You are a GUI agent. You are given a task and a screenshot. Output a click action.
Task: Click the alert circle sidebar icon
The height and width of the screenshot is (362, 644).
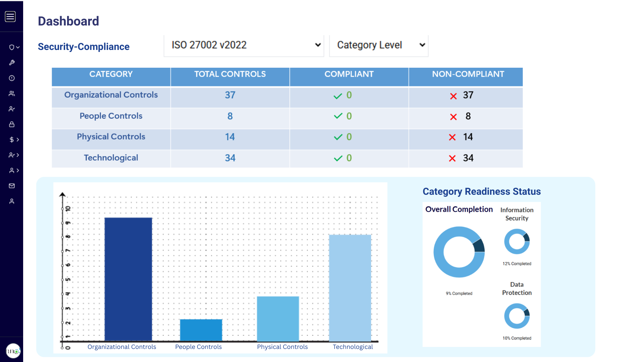tap(12, 78)
